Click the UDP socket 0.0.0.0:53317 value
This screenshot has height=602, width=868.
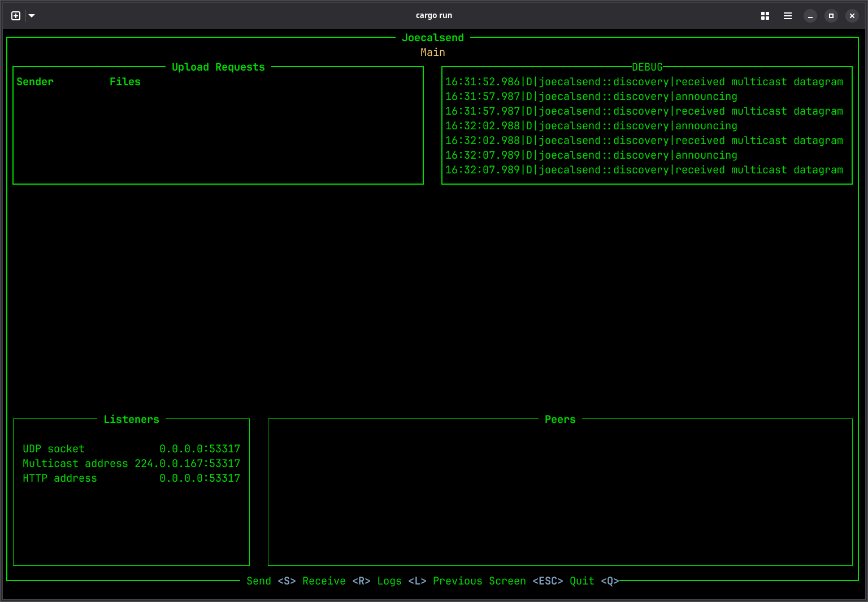199,449
